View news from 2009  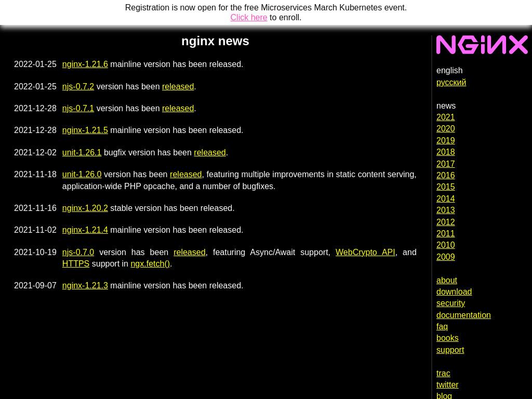click(445, 257)
